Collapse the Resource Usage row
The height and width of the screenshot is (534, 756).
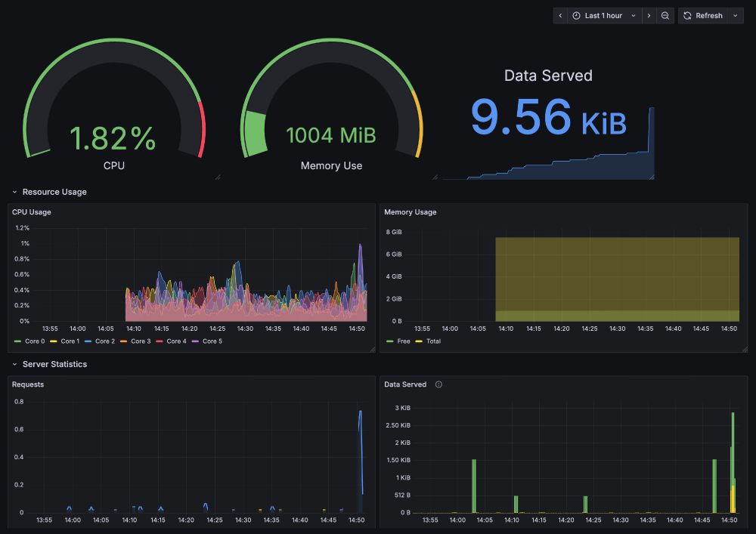[x=50, y=192]
